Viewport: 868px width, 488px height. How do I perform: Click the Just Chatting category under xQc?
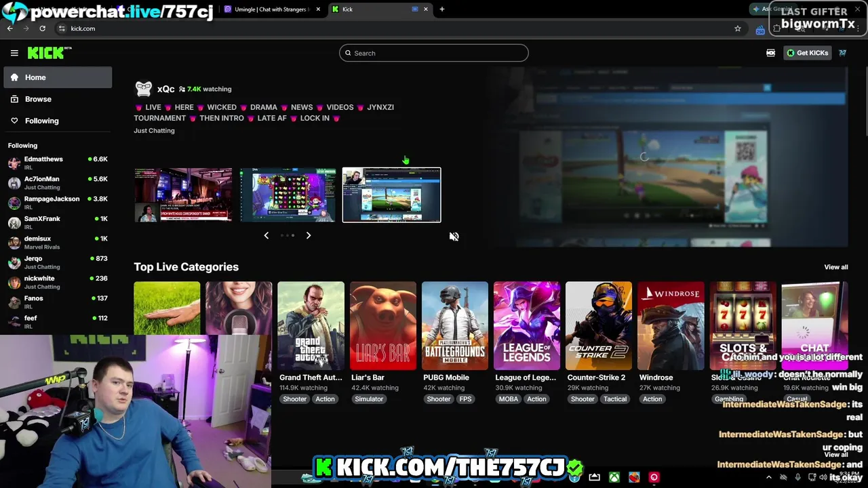tap(154, 130)
